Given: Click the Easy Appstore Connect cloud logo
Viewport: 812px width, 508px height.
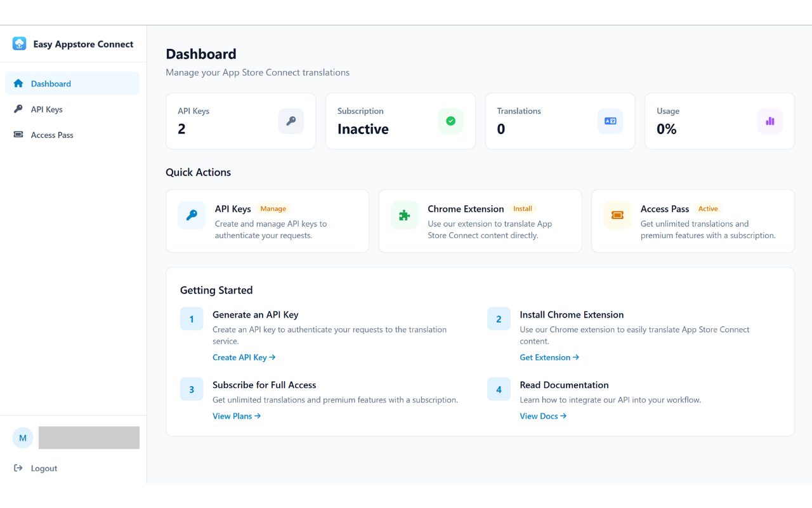Looking at the screenshot, I should (20, 44).
